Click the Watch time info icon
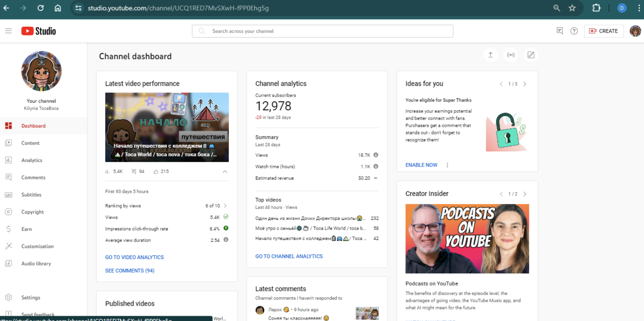The image size is (644, 321). pyautogui.click(x=376, y=166)
